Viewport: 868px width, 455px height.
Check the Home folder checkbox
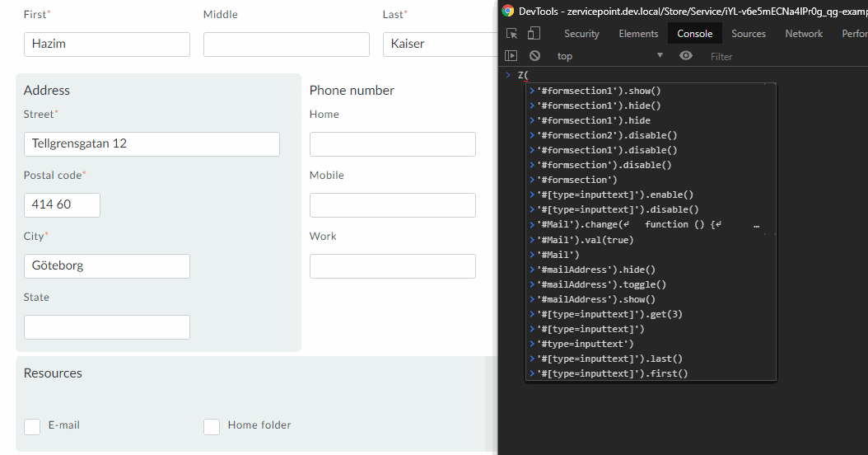[x=212, y=426]
